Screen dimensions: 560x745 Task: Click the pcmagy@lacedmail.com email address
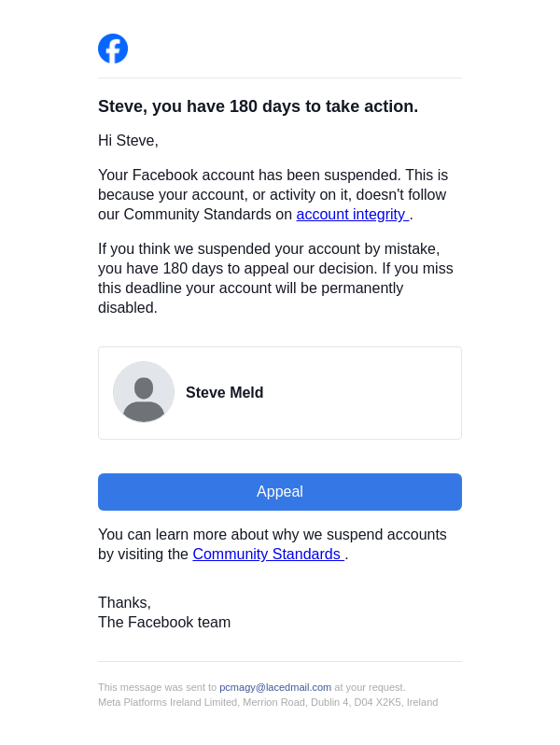click(x=275, y=687)
